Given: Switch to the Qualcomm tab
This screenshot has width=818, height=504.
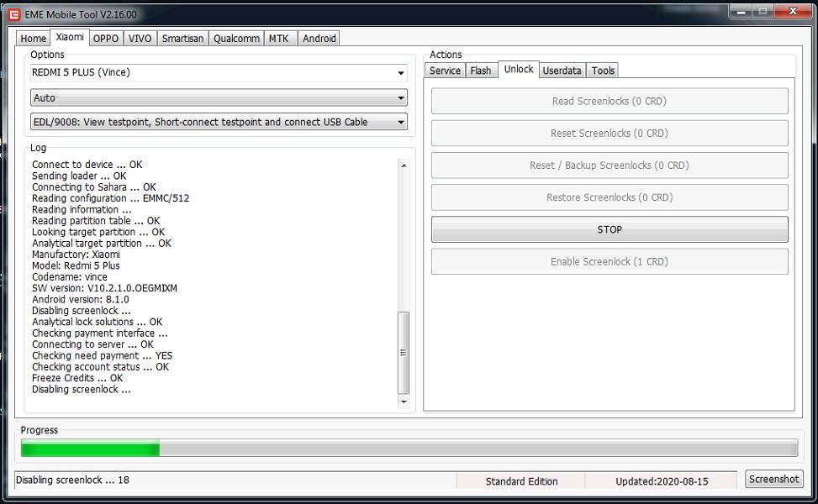Looking at the screenshot, I should coord(236,39).
